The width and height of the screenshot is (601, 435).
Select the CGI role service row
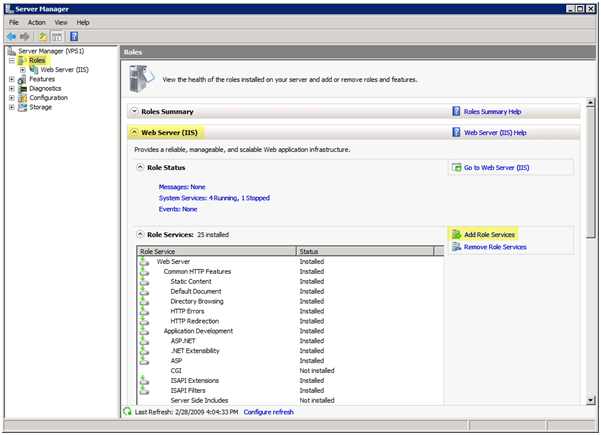(290, 371)
